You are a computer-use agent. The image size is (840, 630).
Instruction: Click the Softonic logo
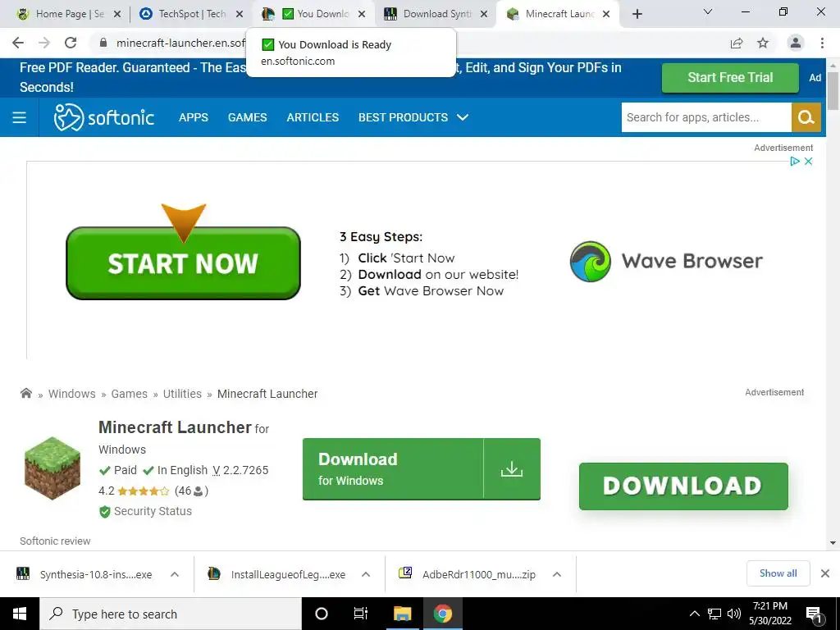(x=104, y=117)
